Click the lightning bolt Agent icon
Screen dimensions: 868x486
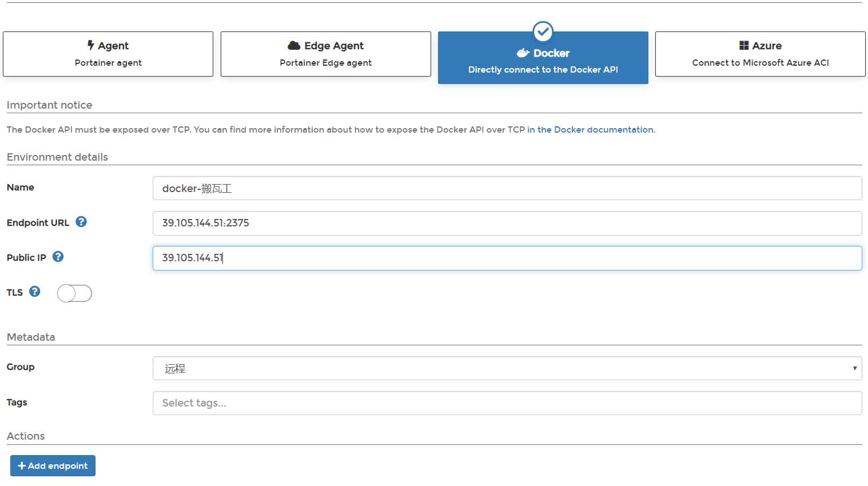pos(91,45)
